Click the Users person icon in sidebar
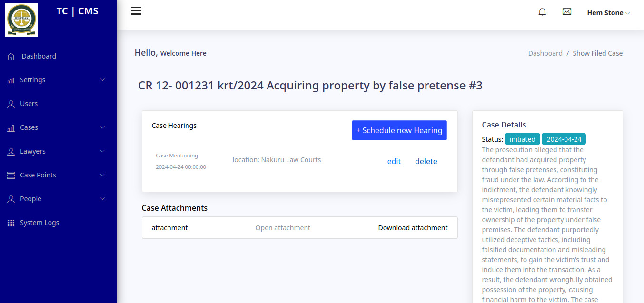 pyautogui.click(x=11, y=104)
